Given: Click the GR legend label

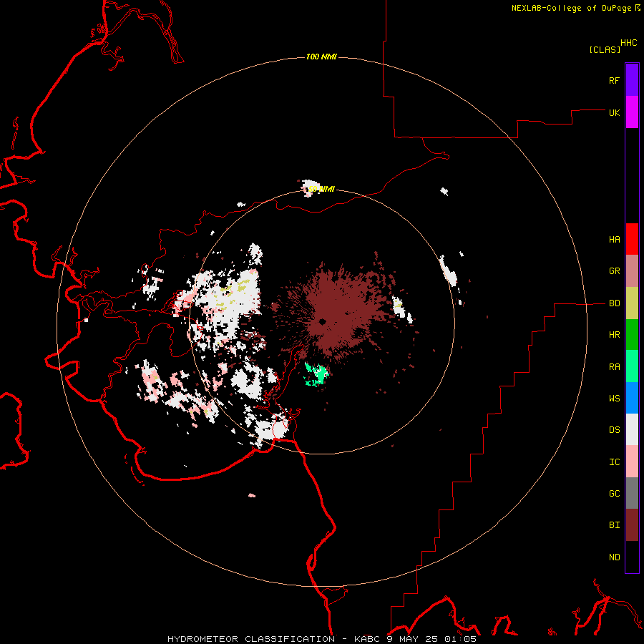Looking at the screenshot, I should pyautogui.click(x=614, y=271).
